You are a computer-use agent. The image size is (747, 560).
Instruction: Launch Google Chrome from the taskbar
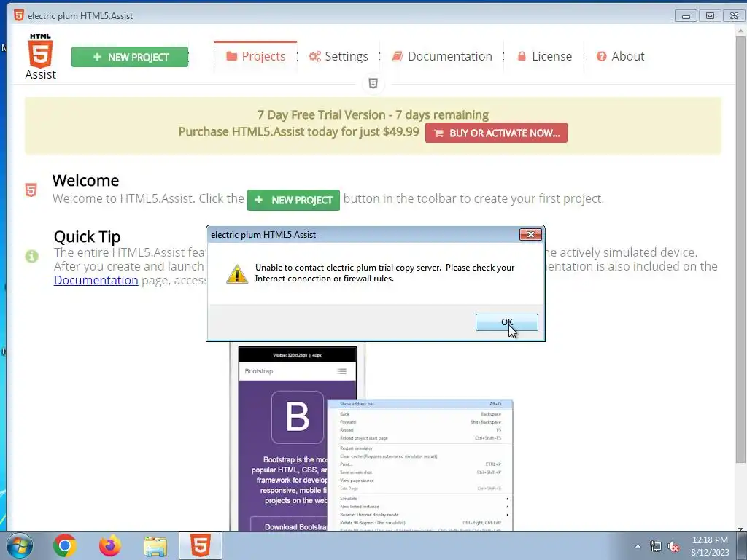[65, 545]
